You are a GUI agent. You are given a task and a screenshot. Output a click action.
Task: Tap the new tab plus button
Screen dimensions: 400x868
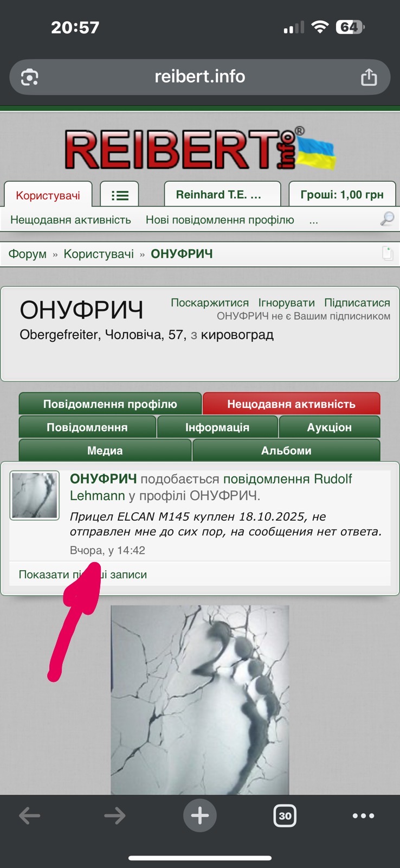tap(200, 815)
